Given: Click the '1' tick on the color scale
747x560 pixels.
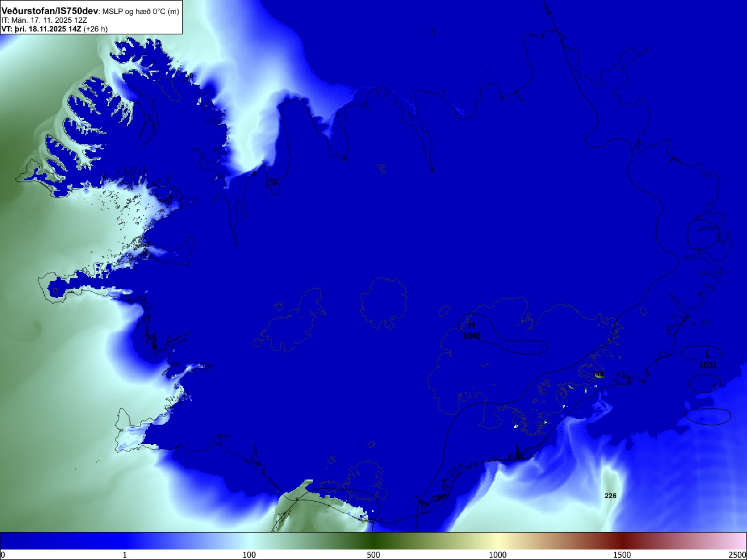Looking at the screenshot, I should click(x=124, y=555).
